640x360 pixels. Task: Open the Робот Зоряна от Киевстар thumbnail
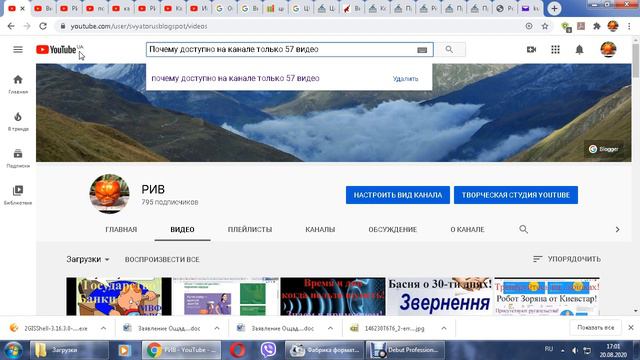pyautogui.click(x=547, y=297)
